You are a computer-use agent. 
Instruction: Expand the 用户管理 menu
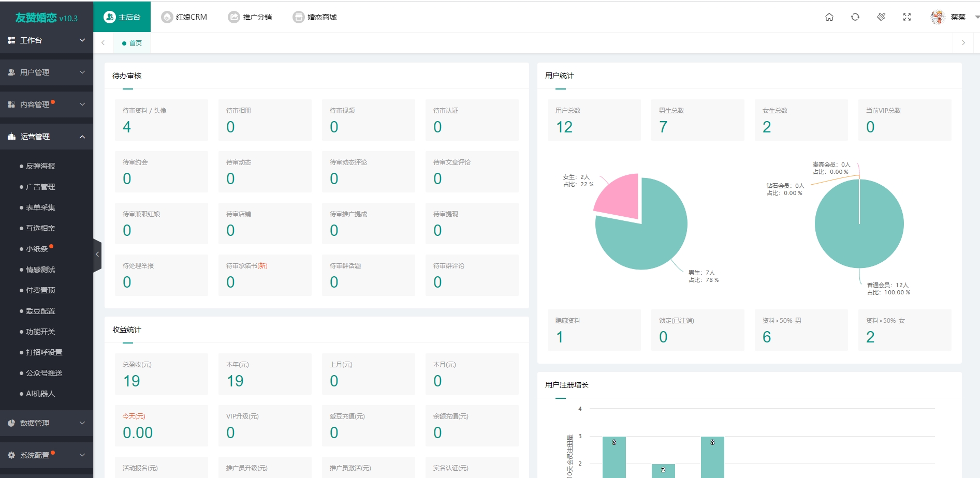pos(47,72)
